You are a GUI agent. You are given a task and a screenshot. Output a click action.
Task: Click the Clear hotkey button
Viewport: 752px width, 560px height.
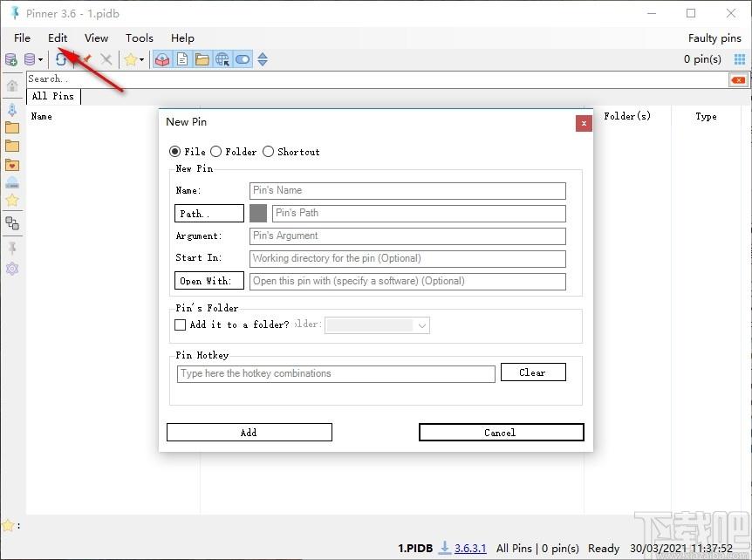(532, 372)
